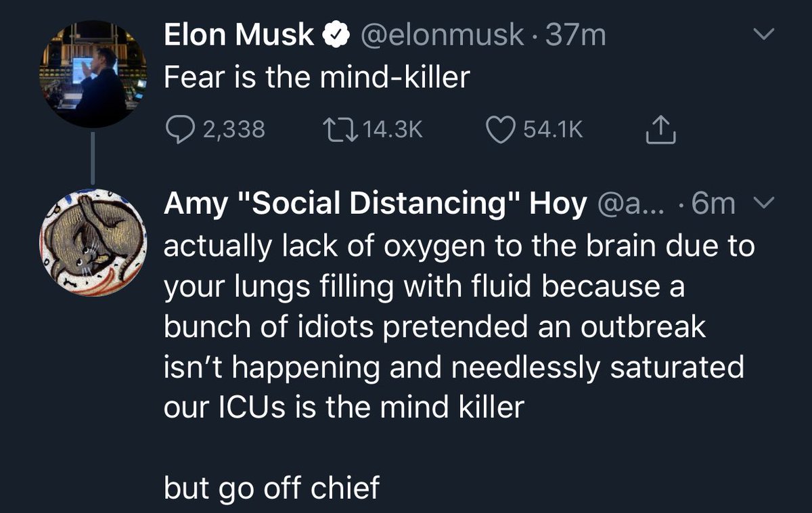The width and height of the screenshot is (812, 513).
Task: Click the 2,338 replies count
Action: pos(233,130)
